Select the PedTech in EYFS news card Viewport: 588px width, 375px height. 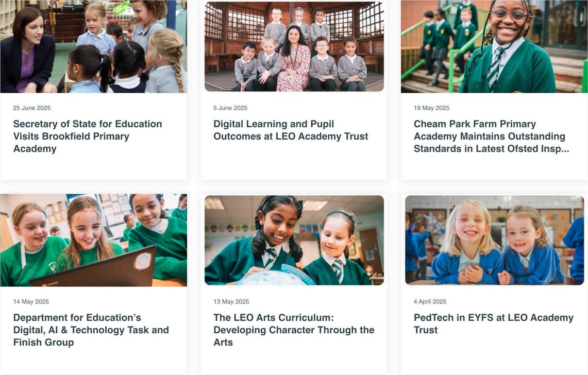pos(494,284)
